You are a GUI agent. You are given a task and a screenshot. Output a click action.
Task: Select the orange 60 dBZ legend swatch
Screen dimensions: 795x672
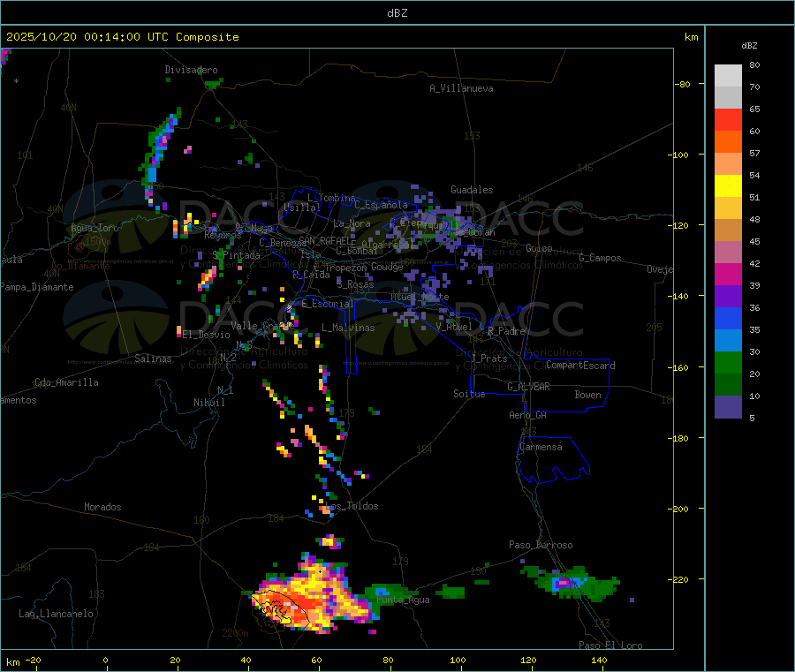728,142
